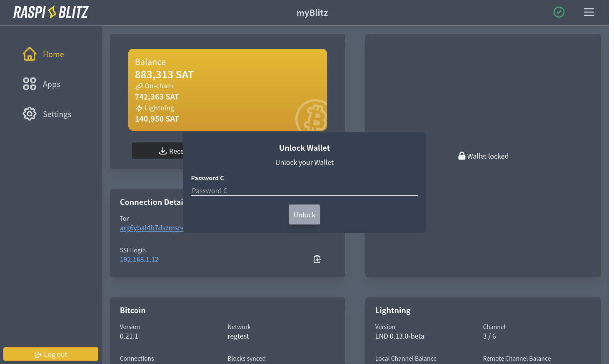Open the Tor address link

click(x=152, y=228)
